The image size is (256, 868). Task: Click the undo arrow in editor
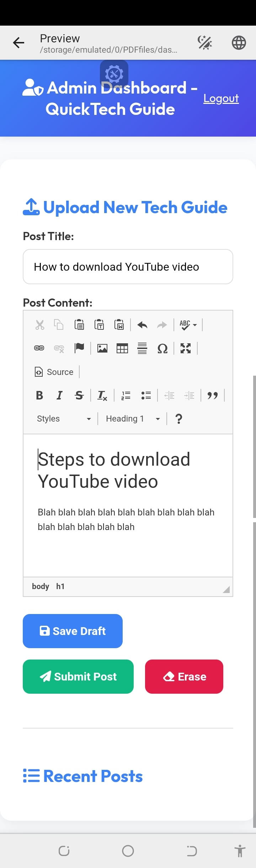click(x=142, y=325)
